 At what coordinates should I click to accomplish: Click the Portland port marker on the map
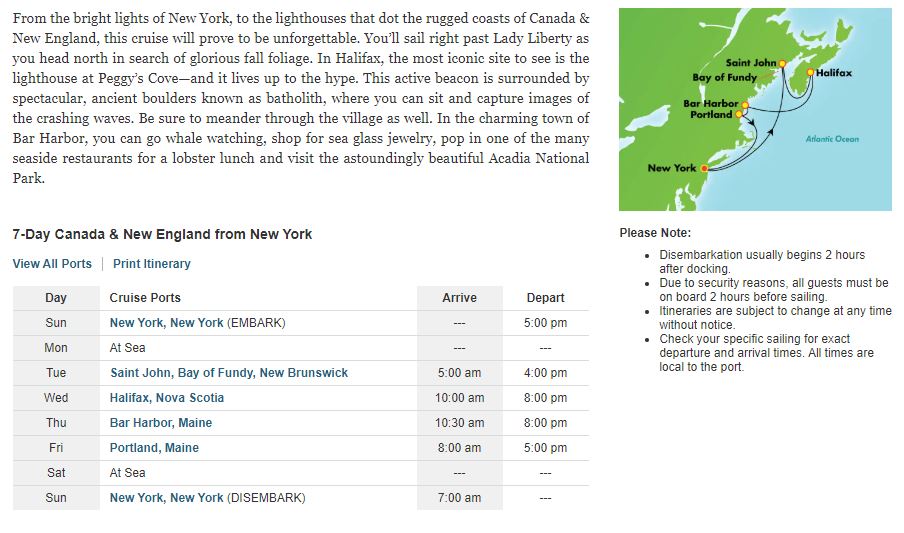point(739,115)
